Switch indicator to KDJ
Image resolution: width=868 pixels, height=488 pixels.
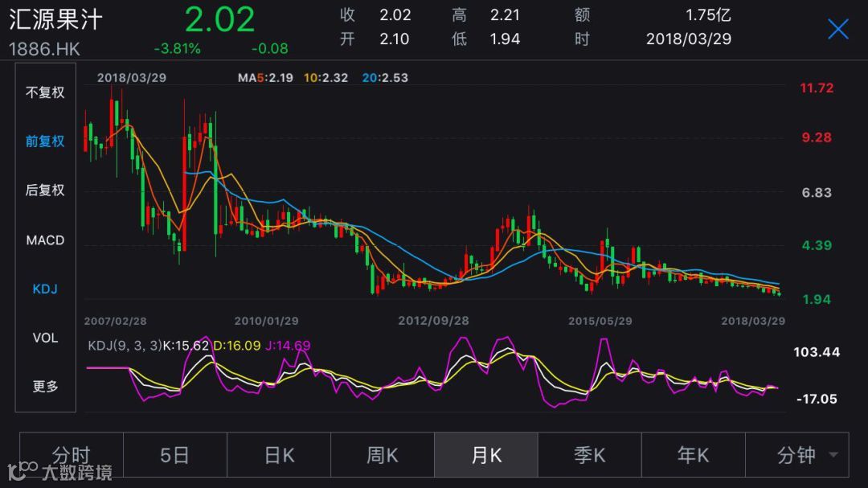[x=45, y=289]
